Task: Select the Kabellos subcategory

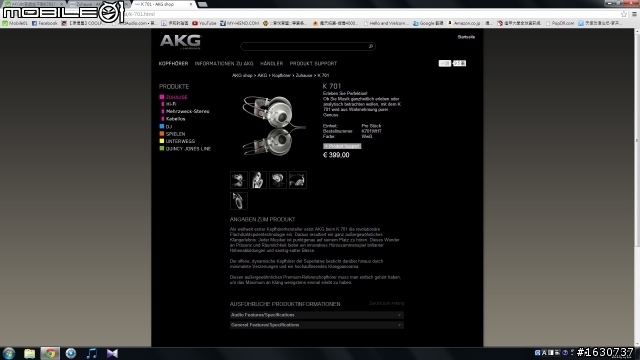Action: pyautogui.click(x=176, y=119)
